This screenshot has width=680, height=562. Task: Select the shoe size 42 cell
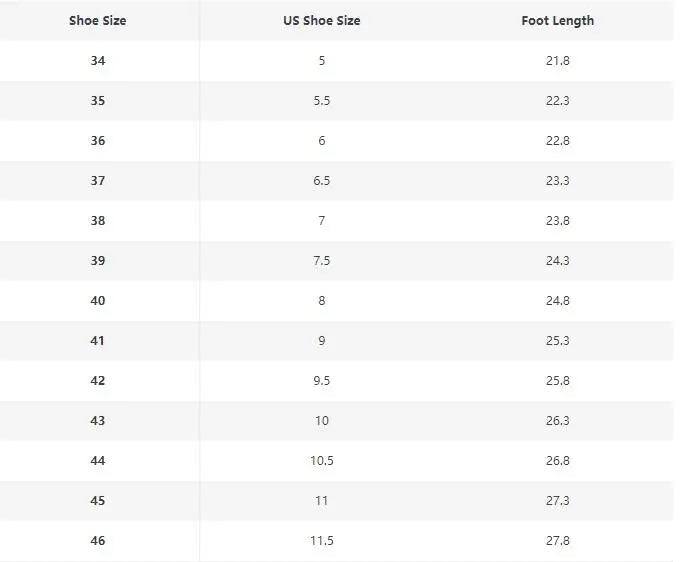(98, 381)
